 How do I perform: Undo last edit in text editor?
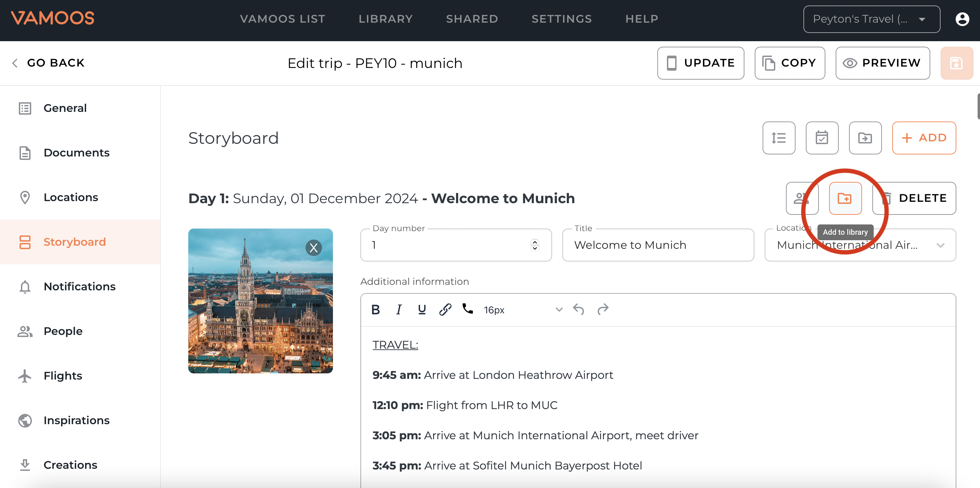point(578,310)
